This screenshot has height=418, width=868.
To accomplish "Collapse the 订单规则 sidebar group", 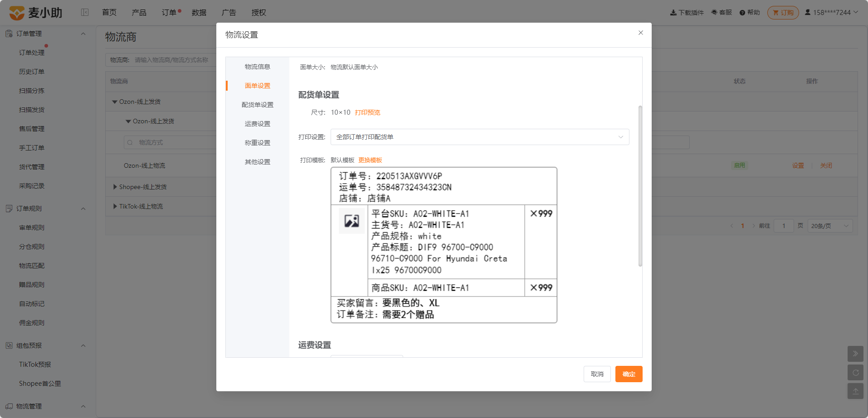I will [83, 209].
